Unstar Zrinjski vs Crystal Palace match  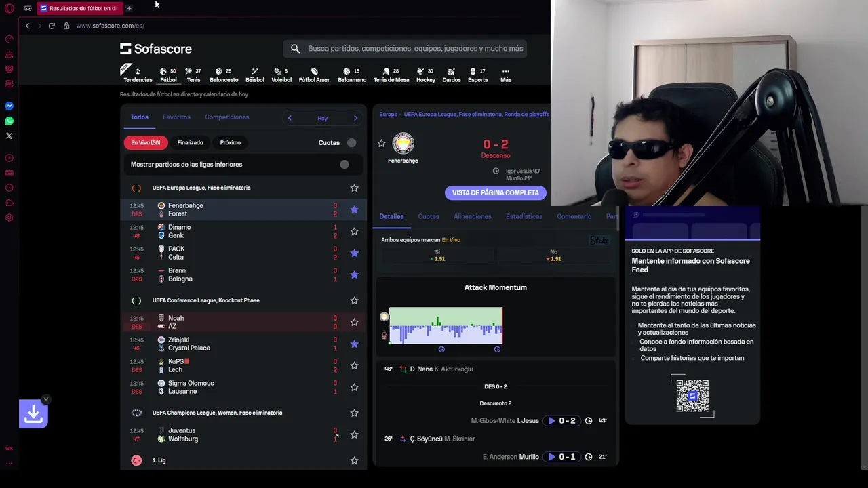click(x=354, y=344)
